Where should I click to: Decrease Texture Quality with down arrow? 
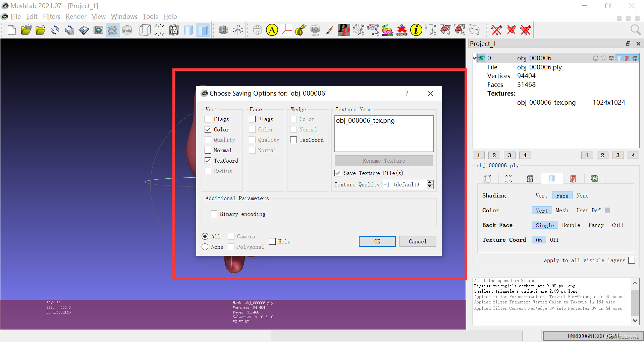(430, 186)
